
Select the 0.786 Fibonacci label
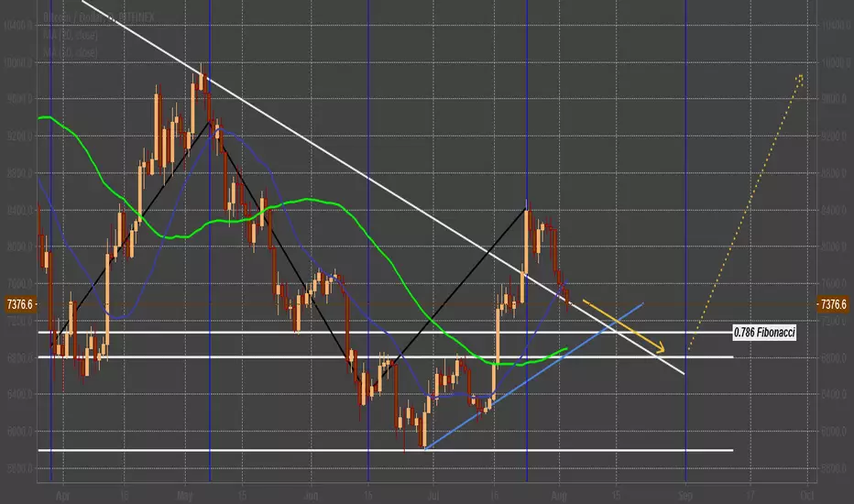[764, 333]
